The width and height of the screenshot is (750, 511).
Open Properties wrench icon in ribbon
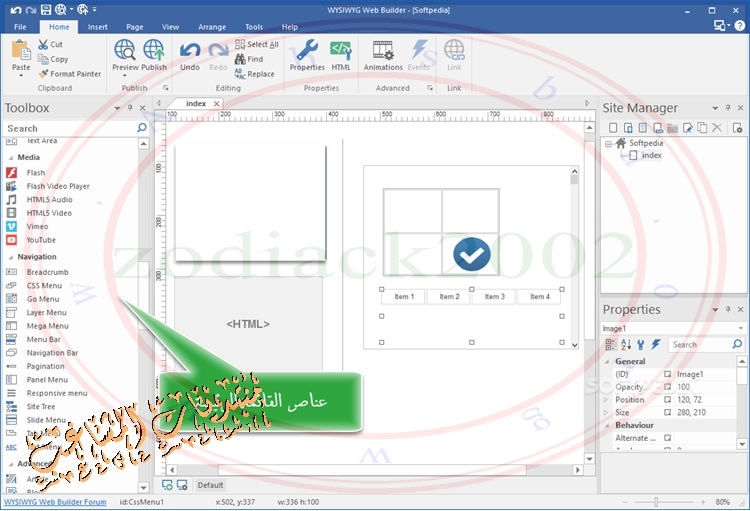click(307, 50)
